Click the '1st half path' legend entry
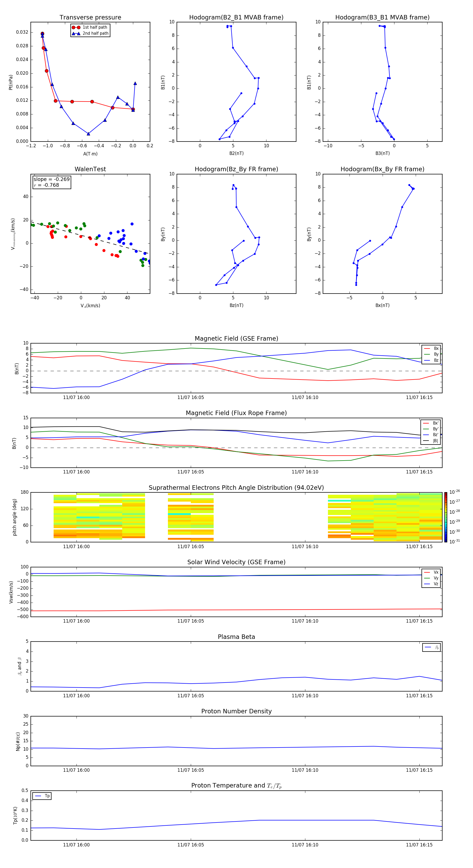This screenshot has width=473, height=868. (x=90, y=27)
